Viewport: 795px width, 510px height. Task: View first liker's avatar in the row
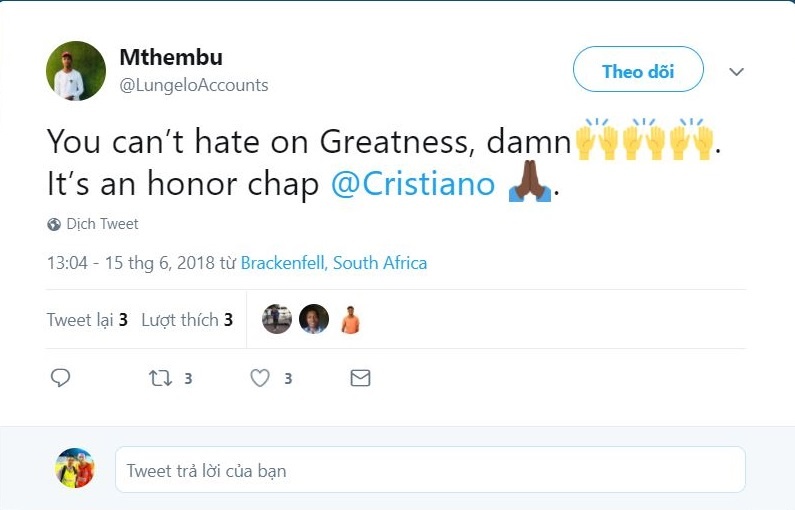tap(277, 319)
